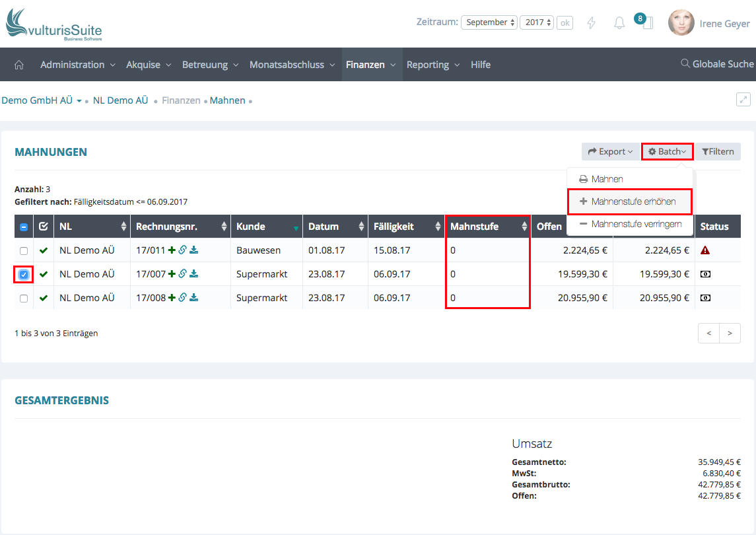756x535 pixels.
Task: Open the year dropdown showing 2017
Action: click(x=537, y=22)
